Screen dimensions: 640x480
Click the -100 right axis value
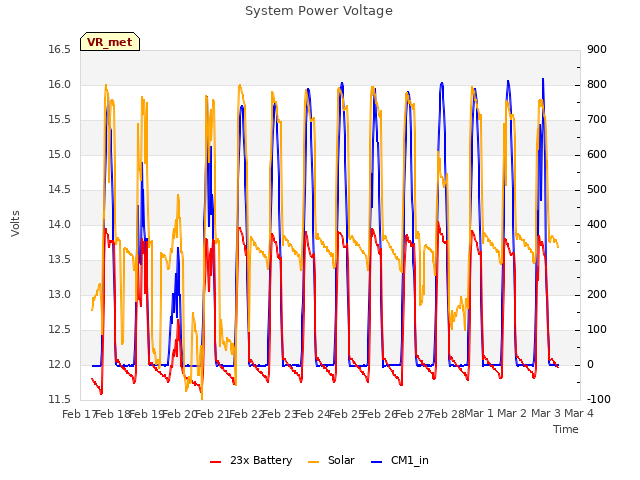[x=599, y=399]
